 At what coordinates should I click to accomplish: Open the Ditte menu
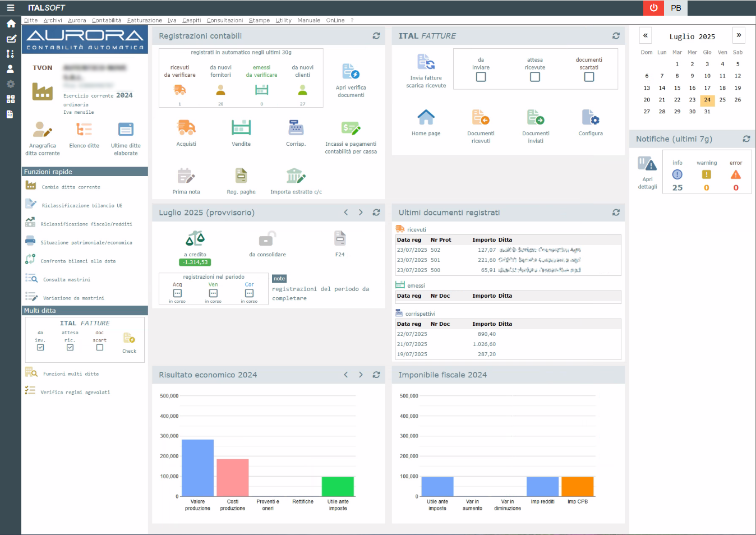click(x=31, y=20)
